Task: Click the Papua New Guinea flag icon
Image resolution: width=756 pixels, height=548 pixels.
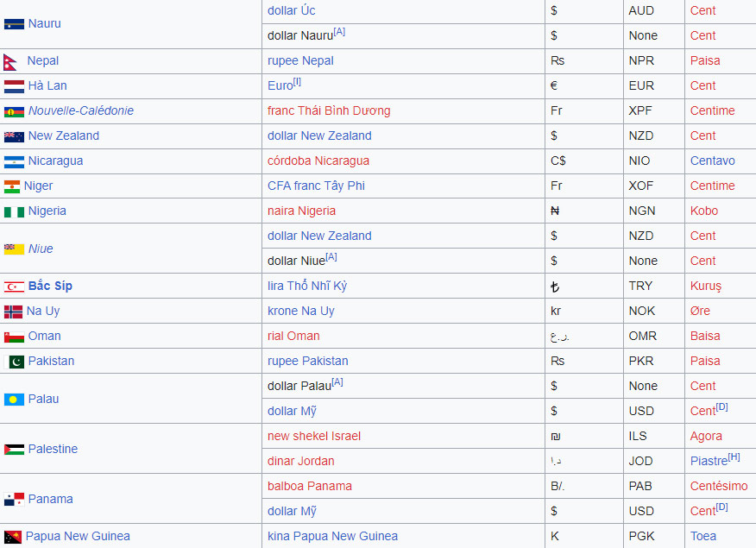Action: (x=13, y=537)
